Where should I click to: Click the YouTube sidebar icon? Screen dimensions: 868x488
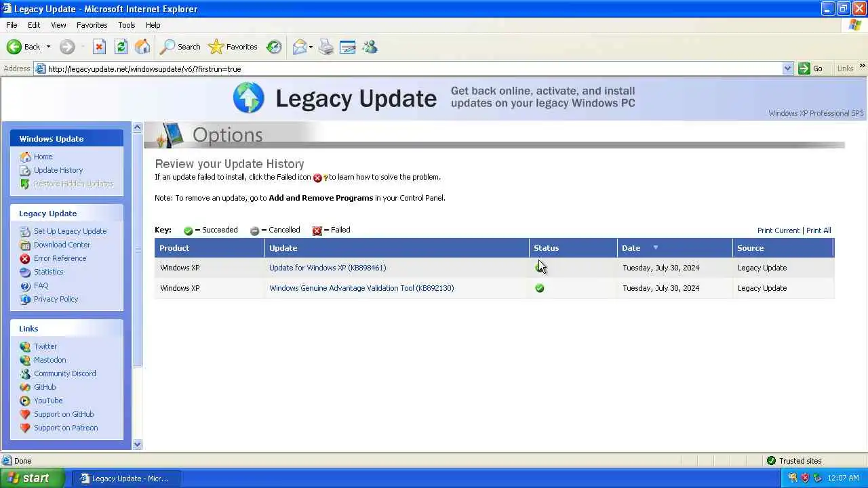click(25, 401)
